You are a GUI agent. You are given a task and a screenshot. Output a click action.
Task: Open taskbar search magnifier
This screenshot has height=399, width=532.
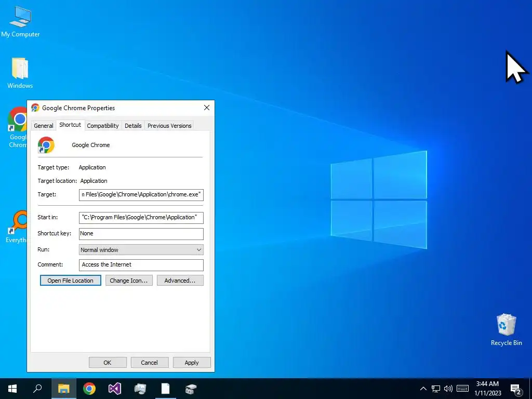pos(37,389)
